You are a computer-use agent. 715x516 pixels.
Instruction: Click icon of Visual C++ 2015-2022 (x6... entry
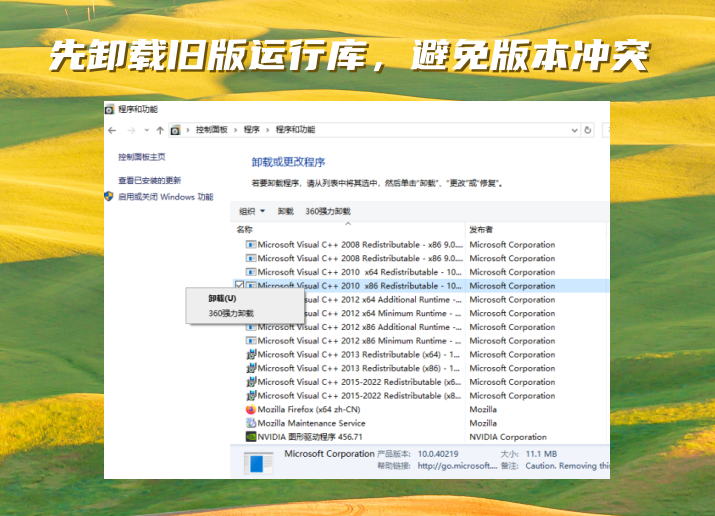(251, 382)
